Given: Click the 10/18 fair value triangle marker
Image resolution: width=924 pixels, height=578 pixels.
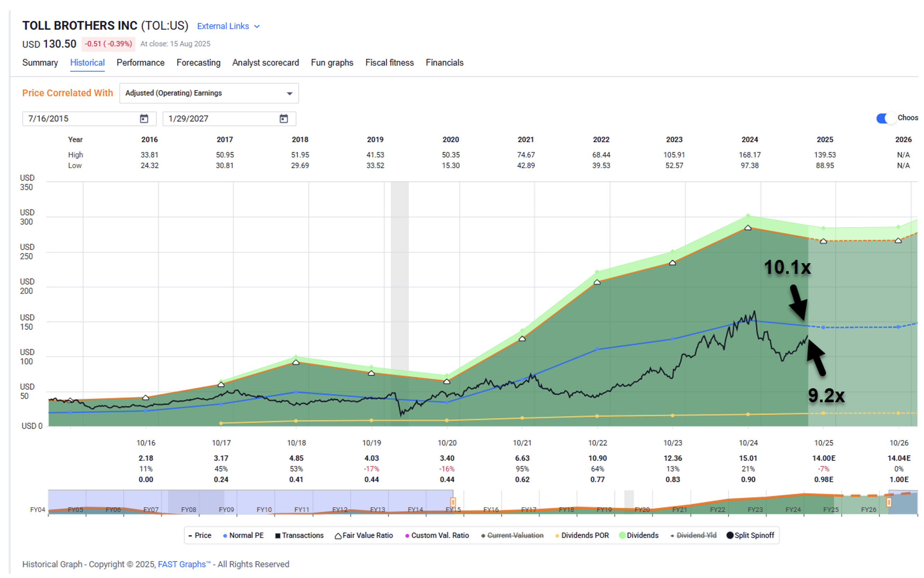Looking at the screenshot, I should coord(296,362).
